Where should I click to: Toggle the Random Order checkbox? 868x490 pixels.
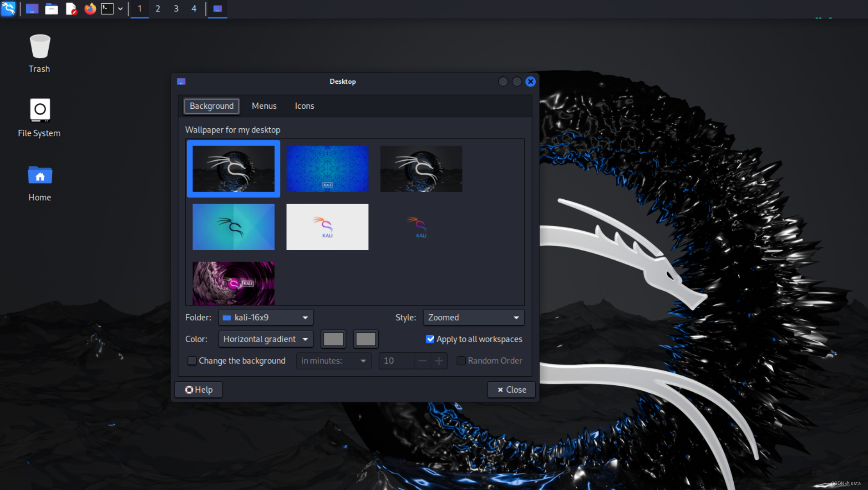point(461,361)
